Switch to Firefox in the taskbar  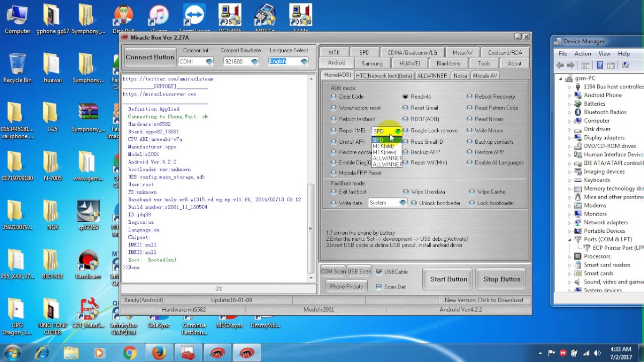(158, 353)
